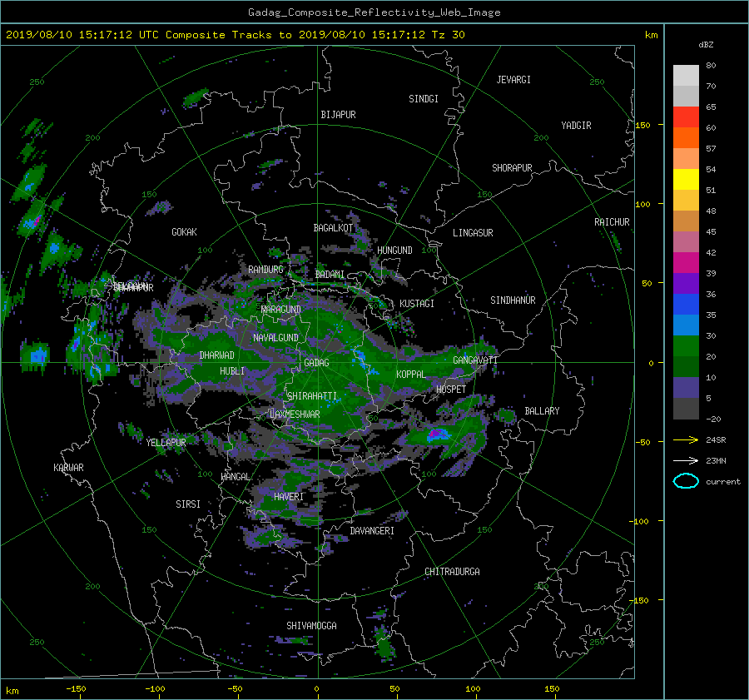Click the 80 dBZ light gray swatch
Image resolution: width=749 pixels, height=700 pixels.
point(686,75)
